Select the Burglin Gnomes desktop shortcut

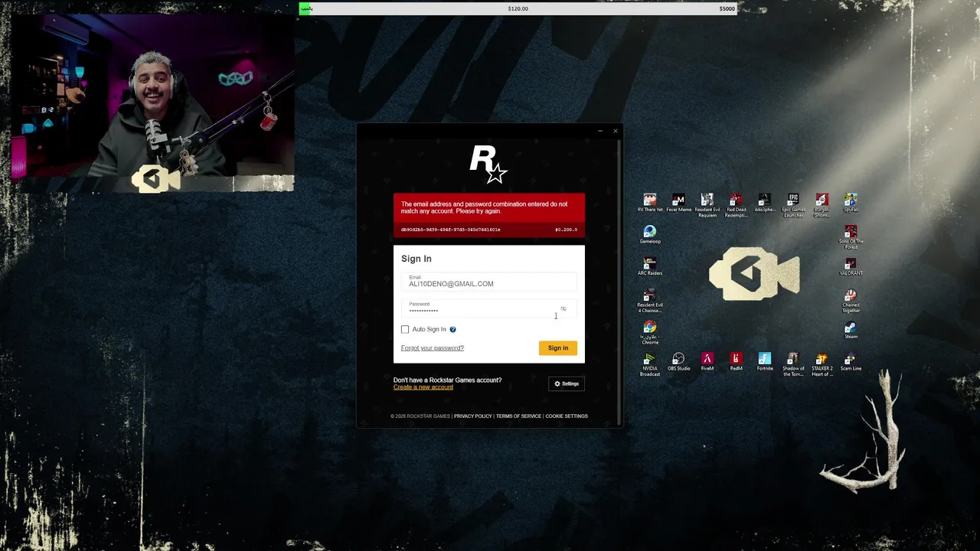pos(822,206)
